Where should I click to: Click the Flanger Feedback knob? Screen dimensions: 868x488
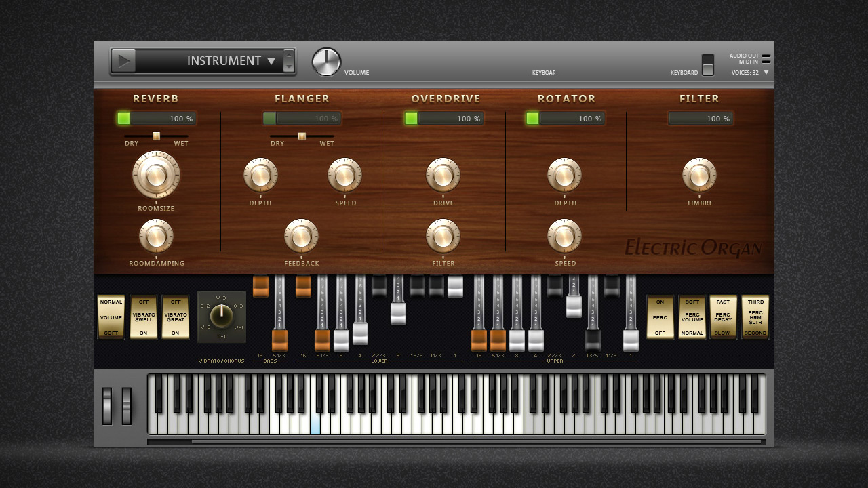point(301,236)
